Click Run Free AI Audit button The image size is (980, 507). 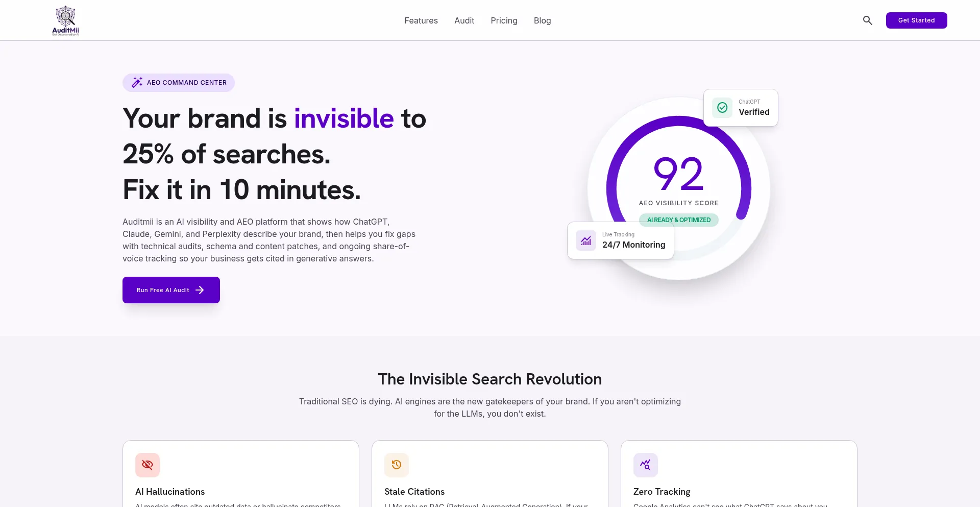[171, 290]
